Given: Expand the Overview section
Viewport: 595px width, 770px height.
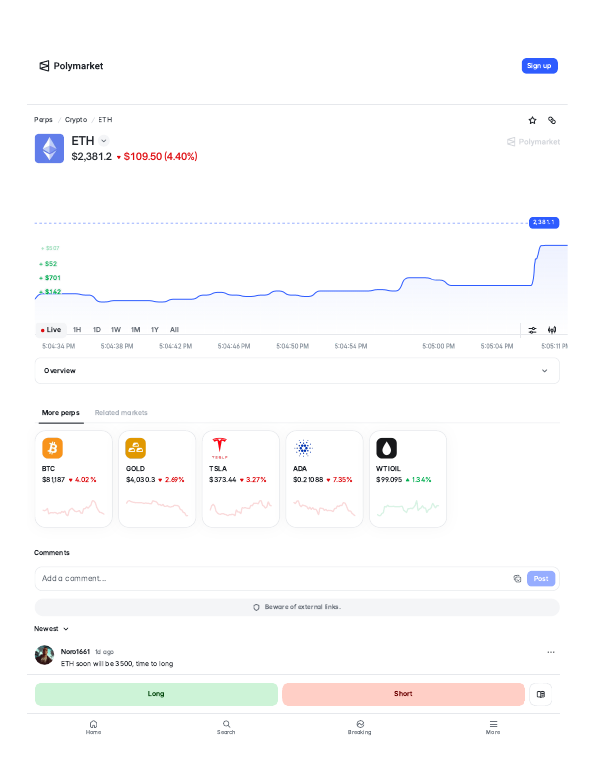Looking at the screenshot, I should click(297, 371).
